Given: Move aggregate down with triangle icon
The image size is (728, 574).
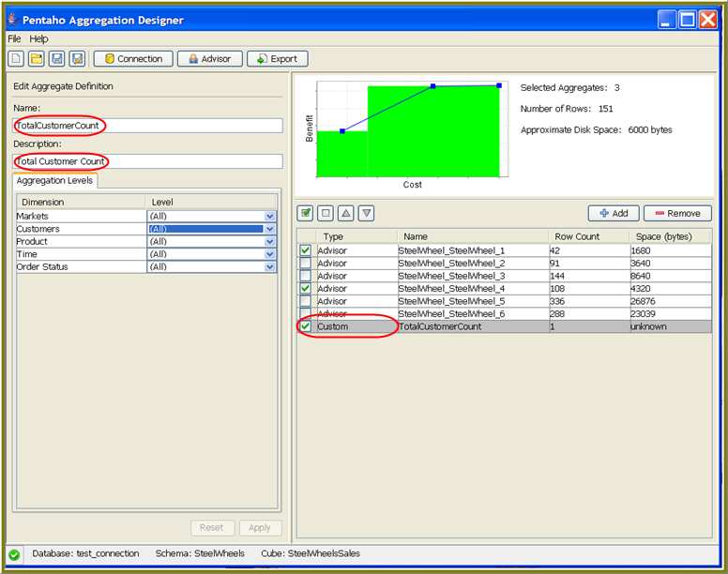Looking at the screenshot, I should [367, 214].
